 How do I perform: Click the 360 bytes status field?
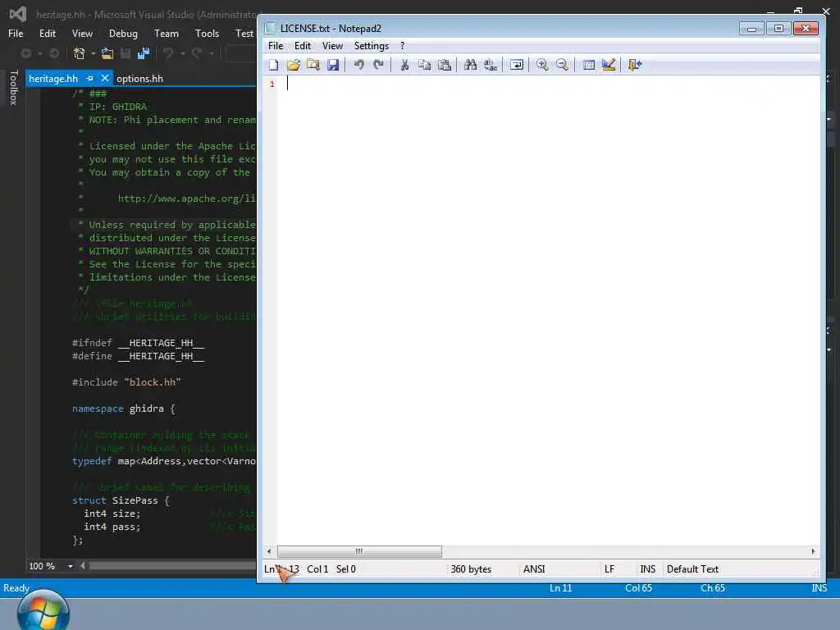471,569
